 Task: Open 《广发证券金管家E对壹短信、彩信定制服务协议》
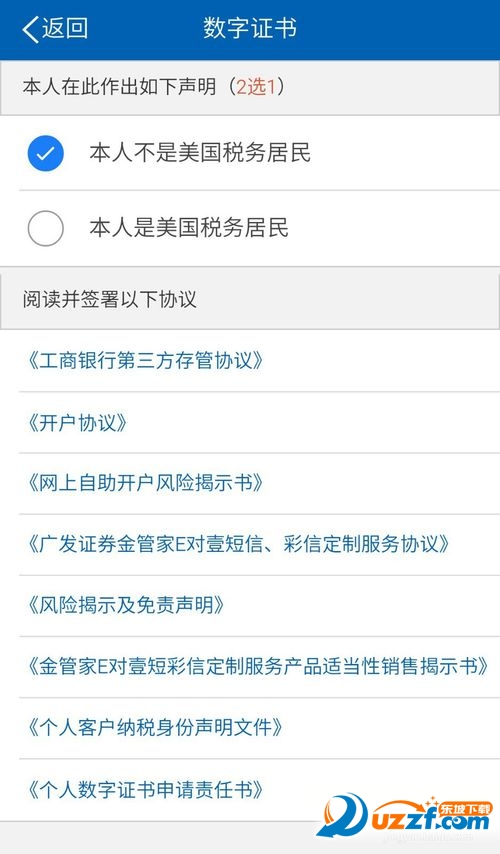[x=238, y=544]
